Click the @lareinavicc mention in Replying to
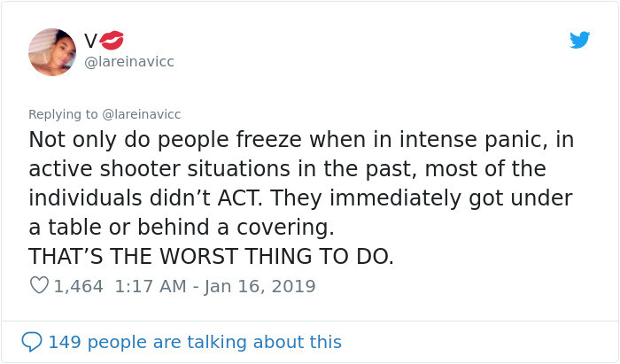 coord(141,114)
